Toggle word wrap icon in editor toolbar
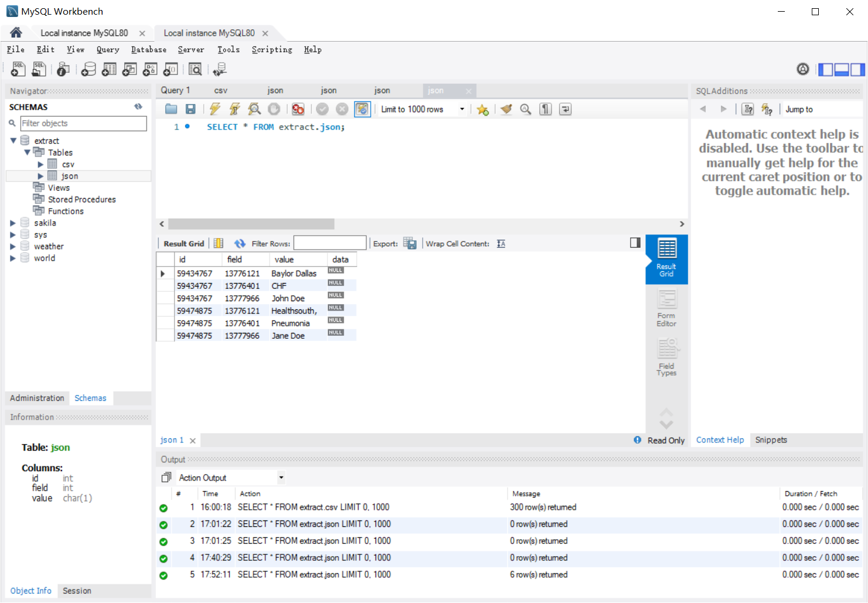 (x=565, y=109)
